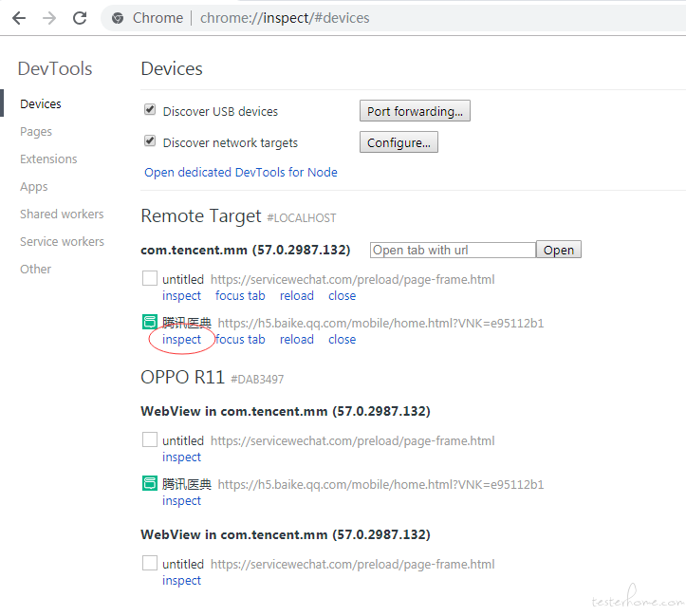Toggle the Discover network targets checkbox
The image size is (686, 616).
point(150,140)
